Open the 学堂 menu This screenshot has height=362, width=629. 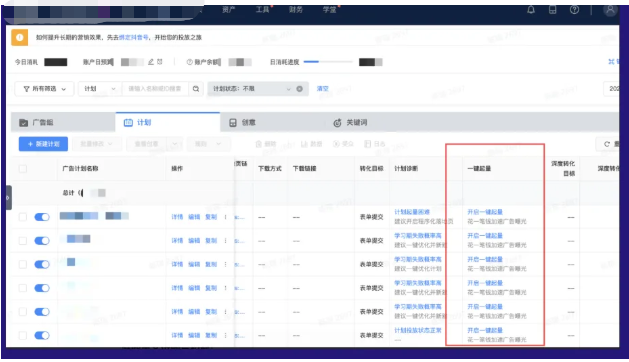coord(329,10)
